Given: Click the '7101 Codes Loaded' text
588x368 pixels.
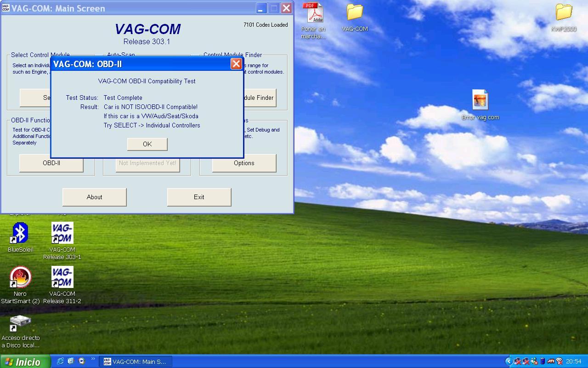Looking at the screenshot, I should click(x=266, y=25).
